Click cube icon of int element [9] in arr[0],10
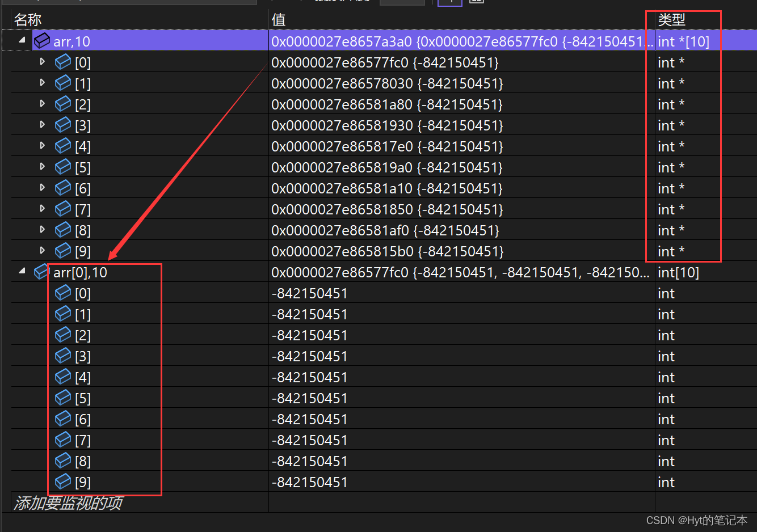This screenshot has width=757, height=532. [63, 481]
